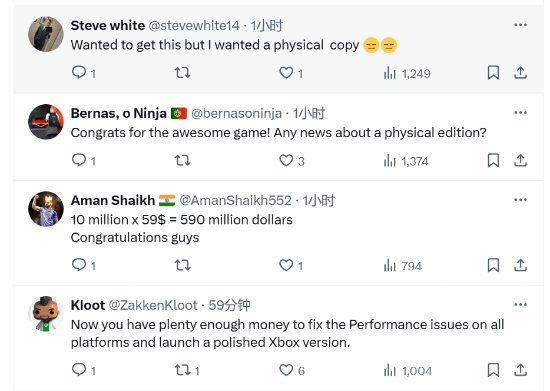Screen dimensions: 550x391
Task: Share Steve white's tweet
Action: (521, 73)
